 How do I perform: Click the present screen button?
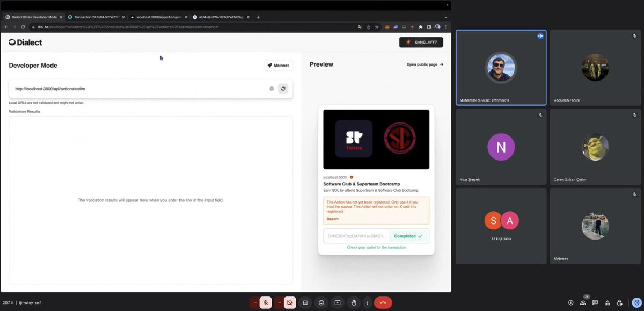click(338, 302)
